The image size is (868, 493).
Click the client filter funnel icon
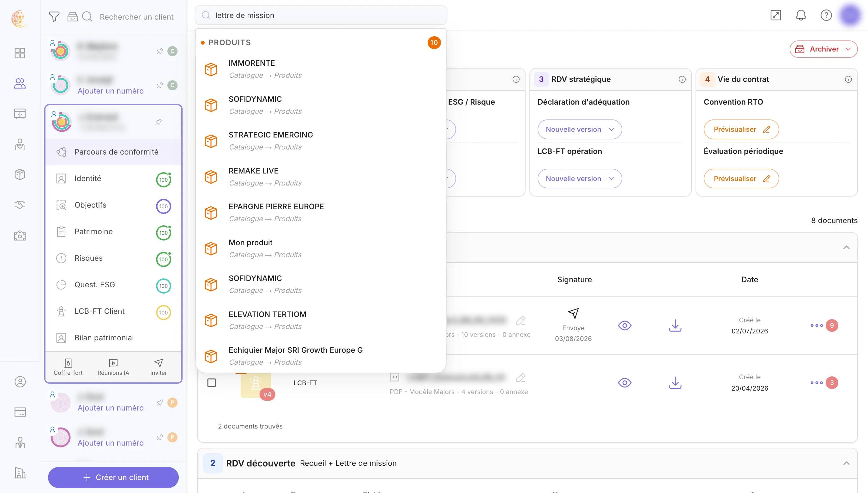(54, 16)
